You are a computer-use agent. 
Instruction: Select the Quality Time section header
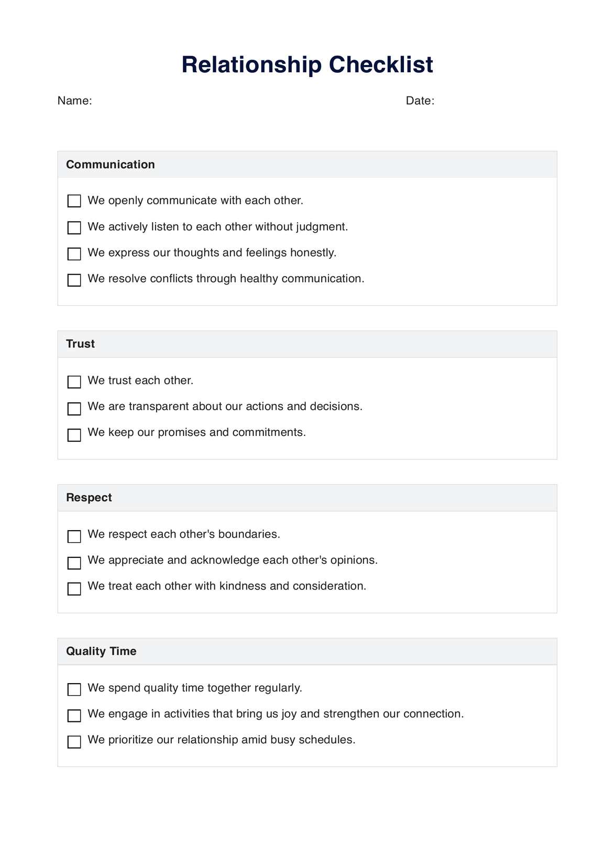pos(101,651)
